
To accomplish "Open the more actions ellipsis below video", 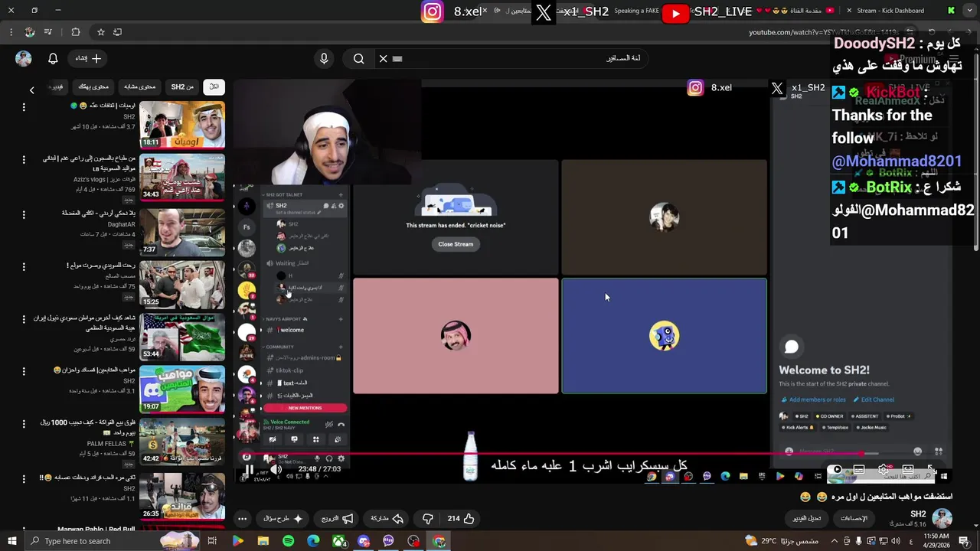I will 242,518.
